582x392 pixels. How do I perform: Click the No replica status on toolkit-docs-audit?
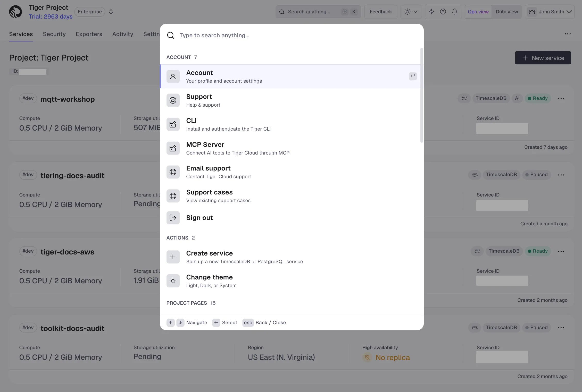pos(386,357)
